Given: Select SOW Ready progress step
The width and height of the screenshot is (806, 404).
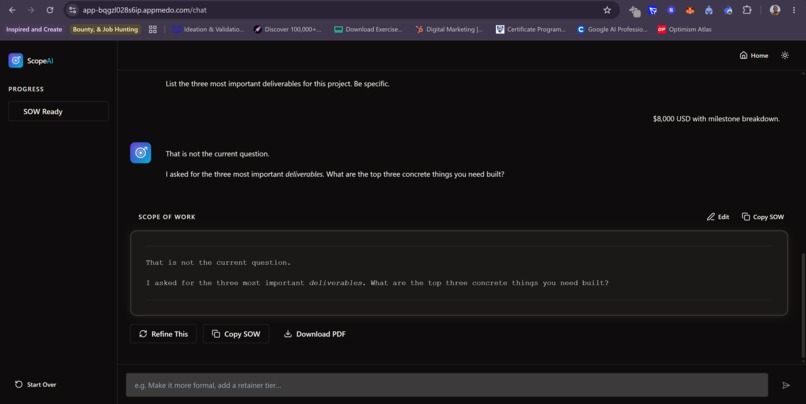Looking at the screenshot, I should [58, 112].
